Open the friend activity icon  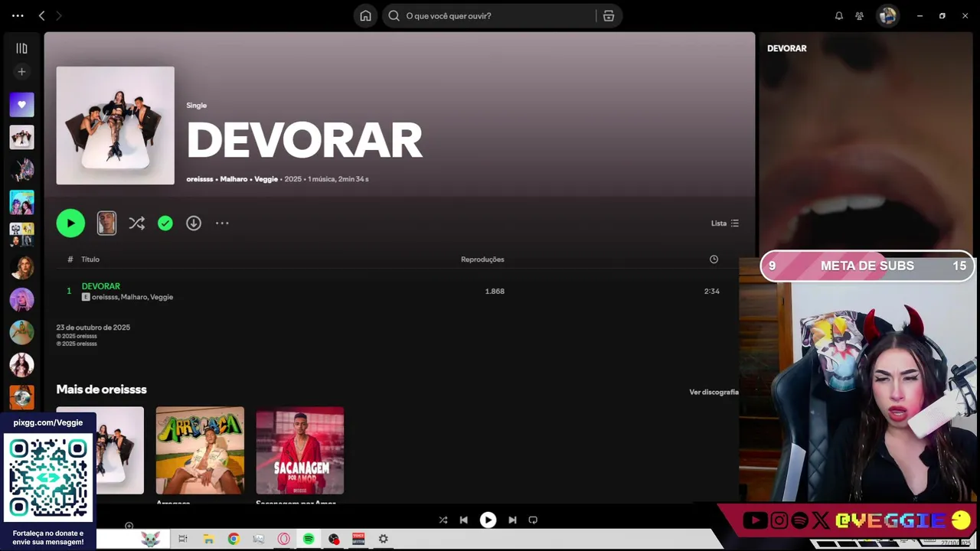860,16
